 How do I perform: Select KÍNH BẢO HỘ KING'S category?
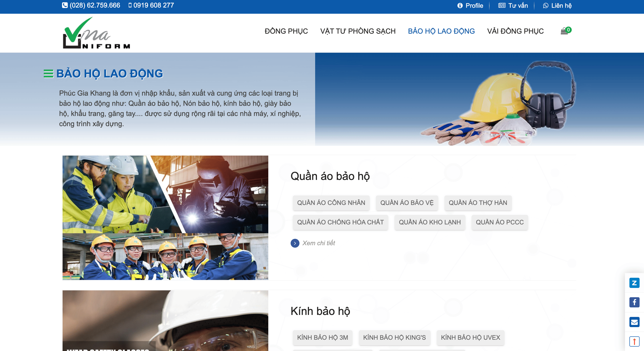pyautogui.click(x=394, y=337)
